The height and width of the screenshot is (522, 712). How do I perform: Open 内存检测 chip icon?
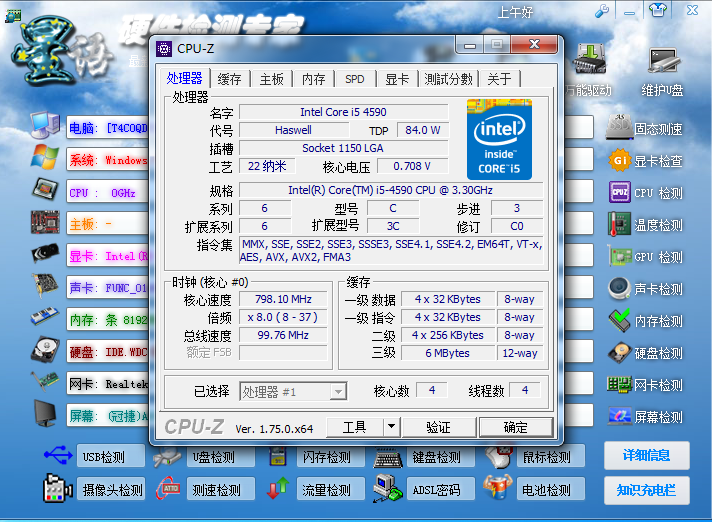pyautogui.click(x=619, y=320)
